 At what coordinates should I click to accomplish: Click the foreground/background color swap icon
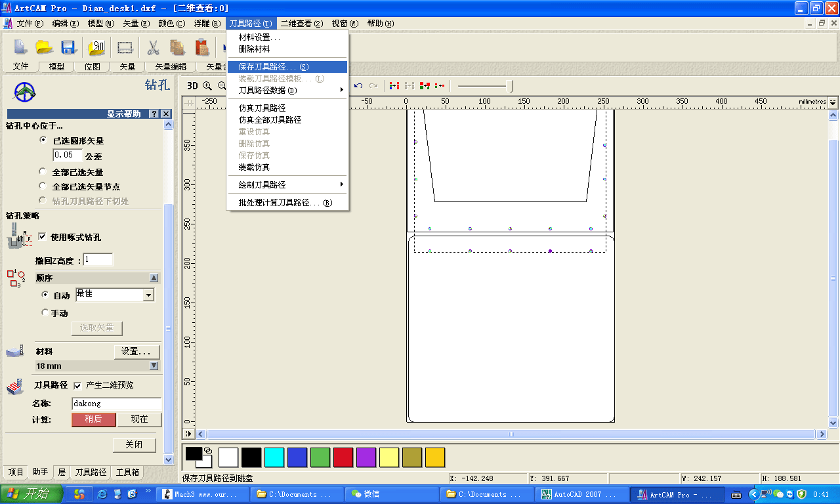click(x=208, y=450)
